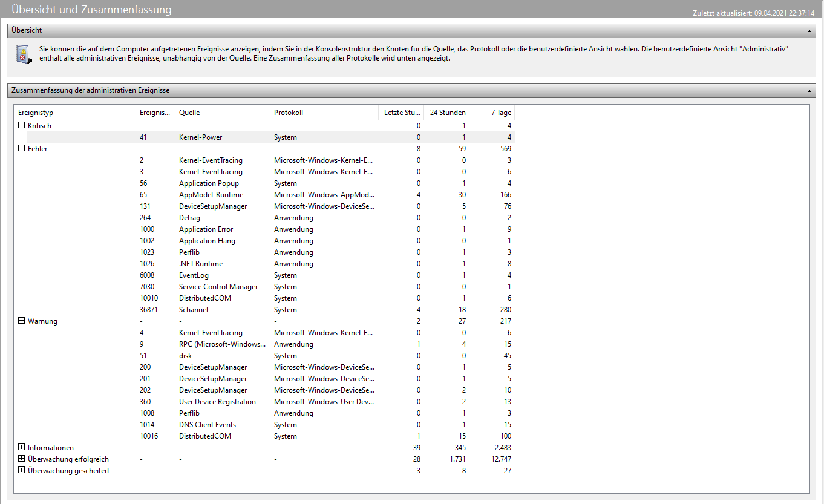824x504 pixels.
Task: Select the Application Hang event row
Action: (270, 241)
